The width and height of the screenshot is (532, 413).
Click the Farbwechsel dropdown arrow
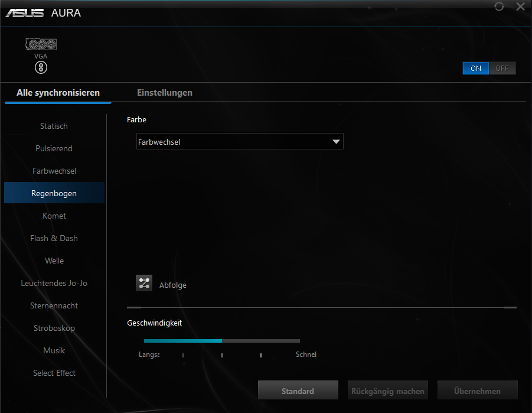(x=336, y=142)
